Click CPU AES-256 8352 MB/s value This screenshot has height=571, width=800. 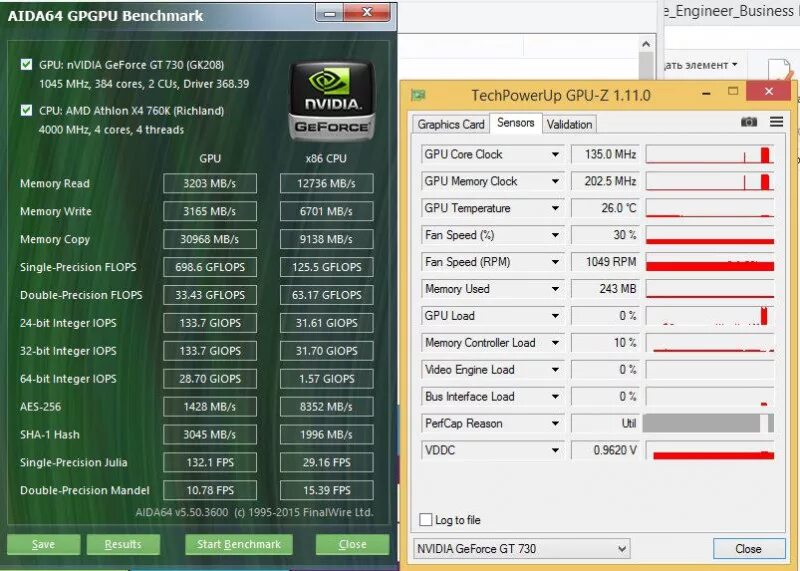coord(327,407)
